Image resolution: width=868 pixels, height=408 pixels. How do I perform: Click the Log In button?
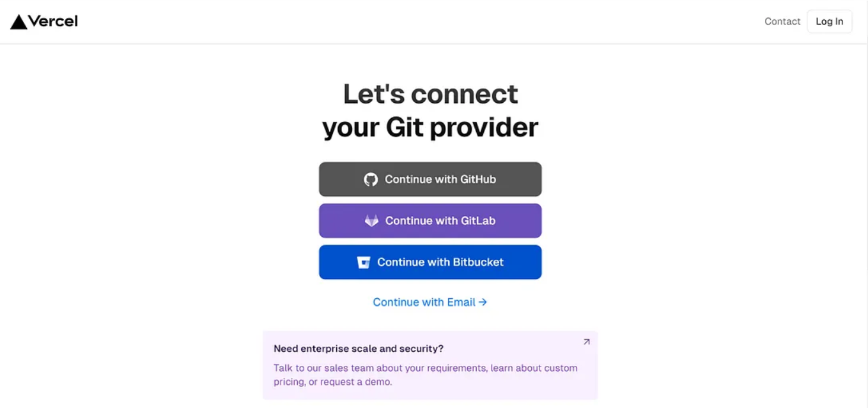point(829,21)
